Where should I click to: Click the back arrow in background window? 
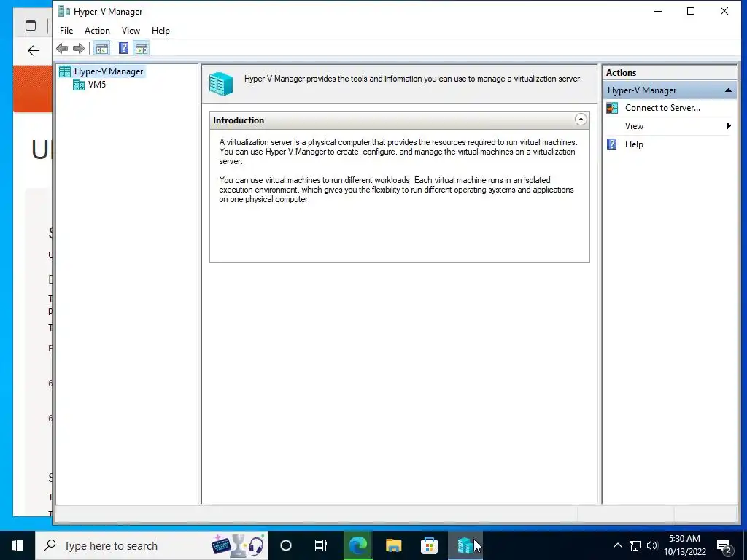(33, 50)
